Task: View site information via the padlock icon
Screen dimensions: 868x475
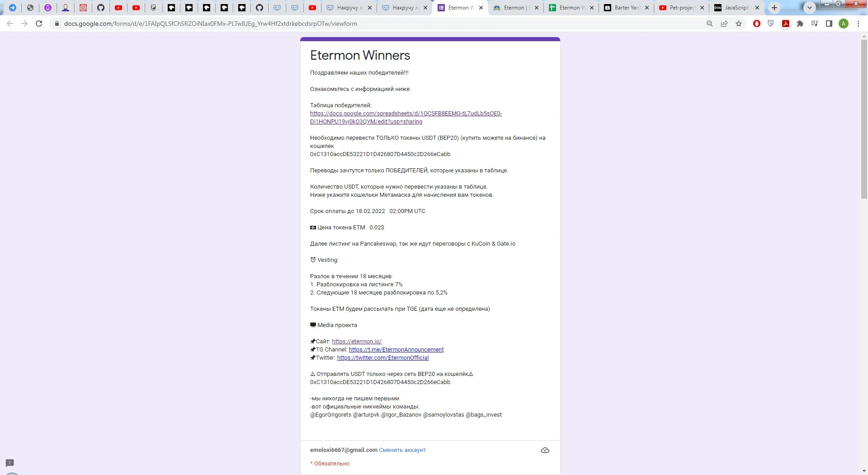Action: point(57,24)
